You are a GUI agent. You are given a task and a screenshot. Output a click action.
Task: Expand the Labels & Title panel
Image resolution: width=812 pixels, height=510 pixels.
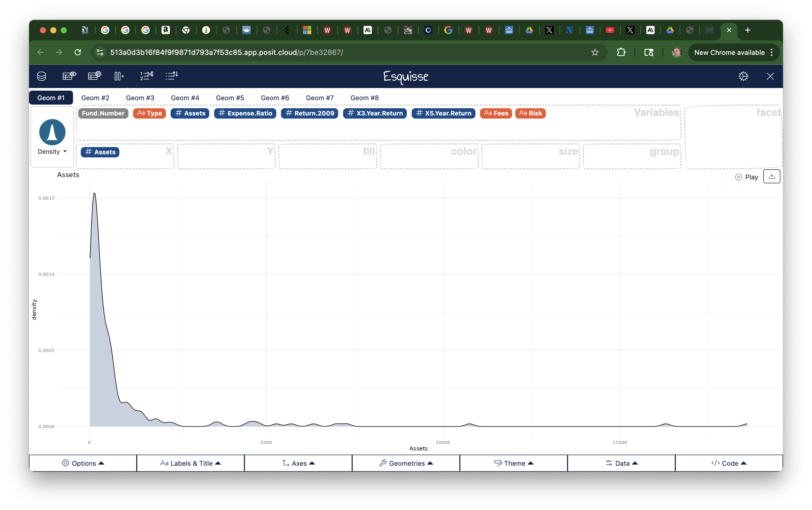pyautogui.click(x=191, y=463)
